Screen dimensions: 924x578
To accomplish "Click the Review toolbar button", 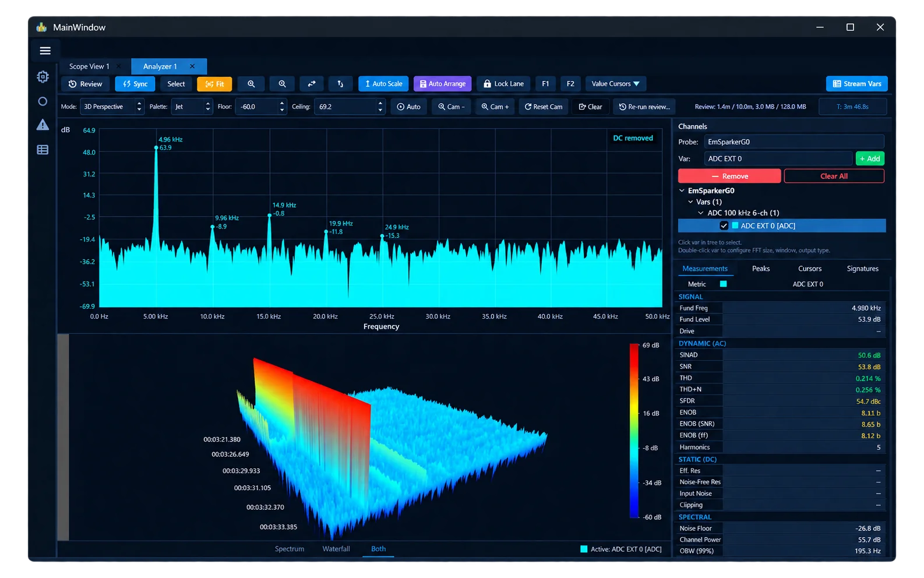I will click(86, 84).
